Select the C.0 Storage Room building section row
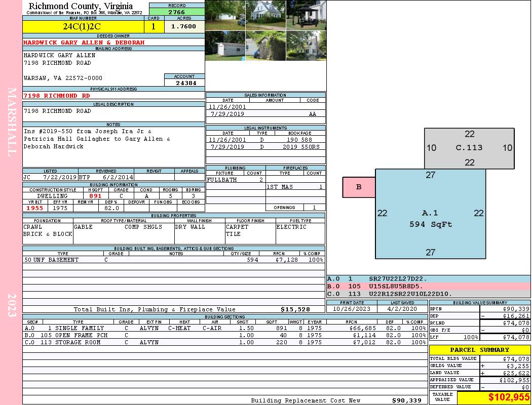 click(x=225, y=342)
